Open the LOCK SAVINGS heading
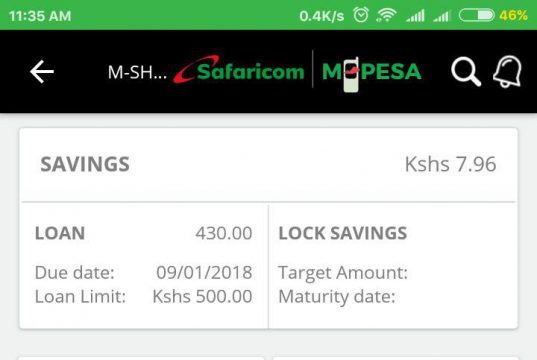Image resolution: width=537 pixels, height=360 pixels. (x=343, y=233)
